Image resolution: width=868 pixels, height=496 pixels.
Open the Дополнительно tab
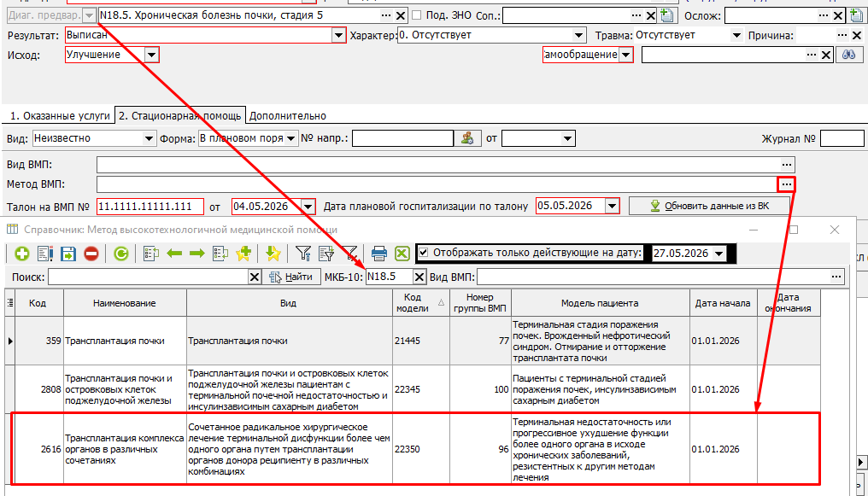pos(287,115)
